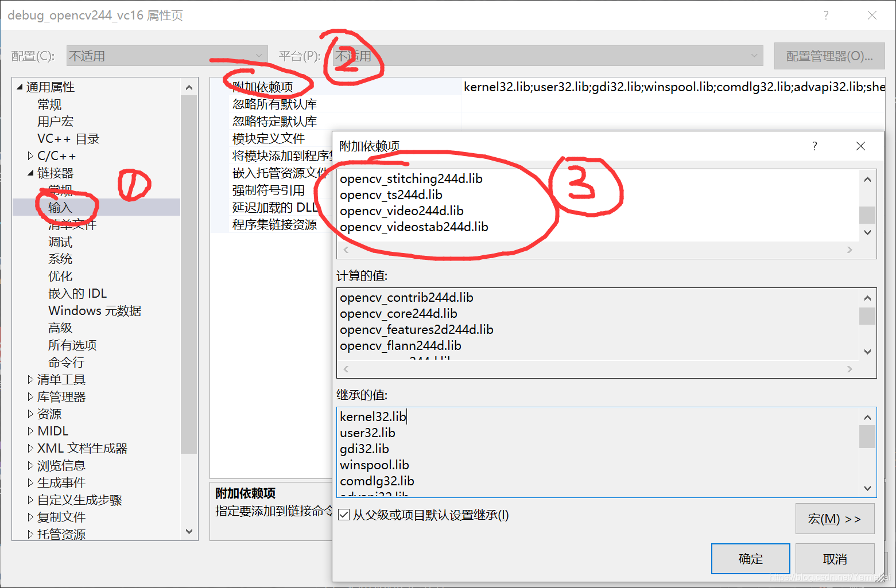This screenshot has height=588, width=896.
Task: Select 命令行 tree item
Action: (66, 362)
